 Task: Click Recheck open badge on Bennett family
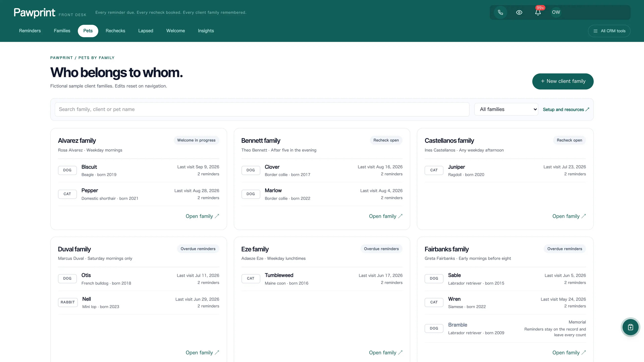386,140
